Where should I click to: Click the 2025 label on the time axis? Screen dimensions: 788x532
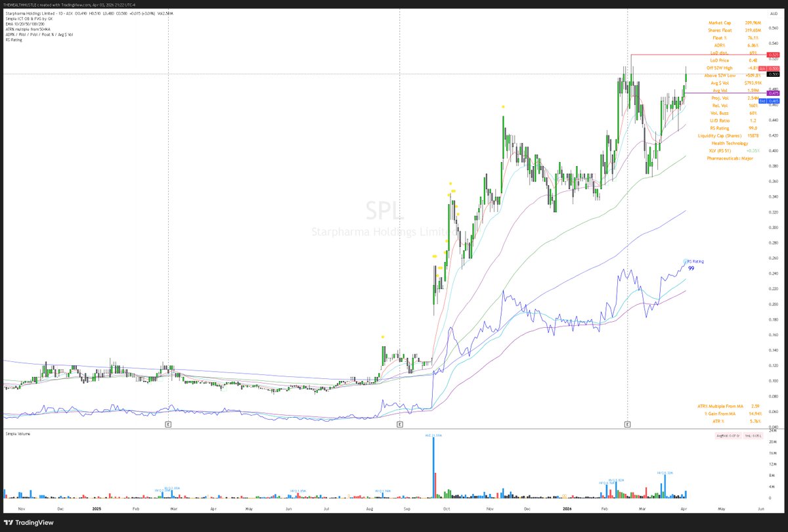point(97,509)
